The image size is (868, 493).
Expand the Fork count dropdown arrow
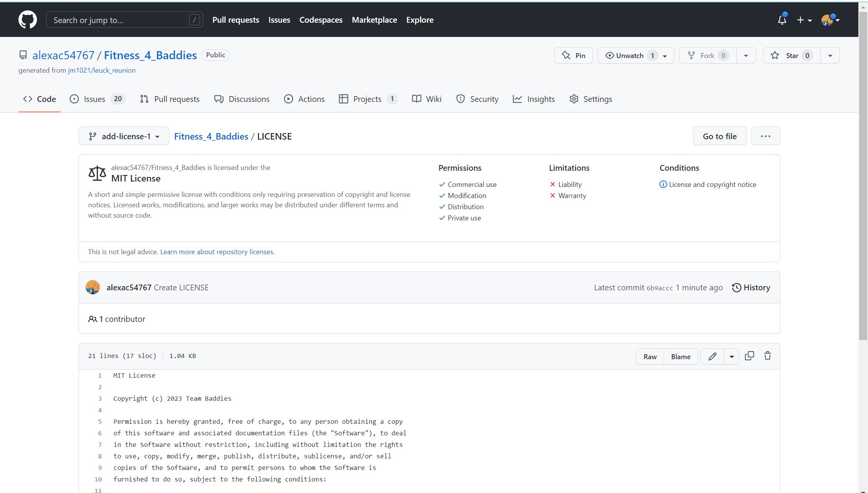(x=745, y=55)
